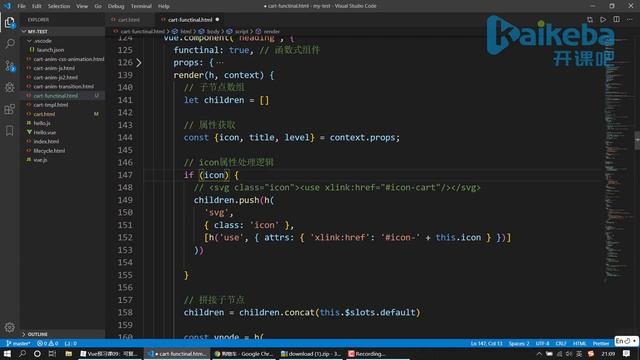Open cart-anim-transition.html file
640x360 pixels.
pos(63,87)
